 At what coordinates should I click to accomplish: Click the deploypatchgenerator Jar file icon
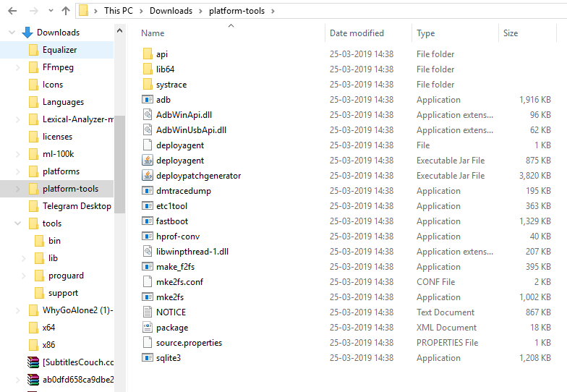148,176
